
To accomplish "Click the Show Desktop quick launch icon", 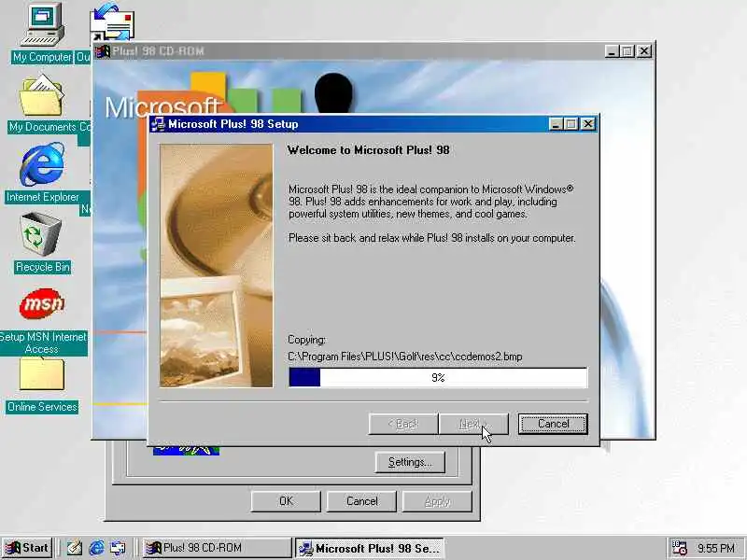I will [x=75, y=548].
